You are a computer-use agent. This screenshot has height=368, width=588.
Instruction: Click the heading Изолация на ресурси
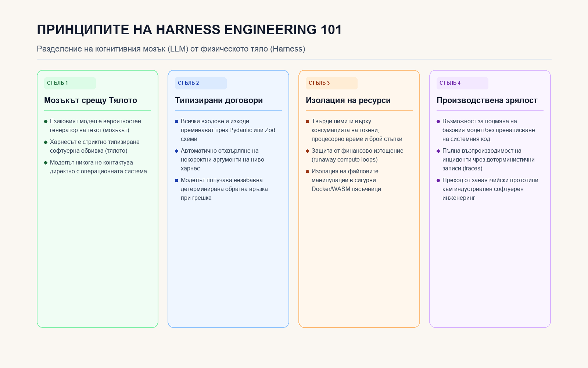[x=348, y=100]
